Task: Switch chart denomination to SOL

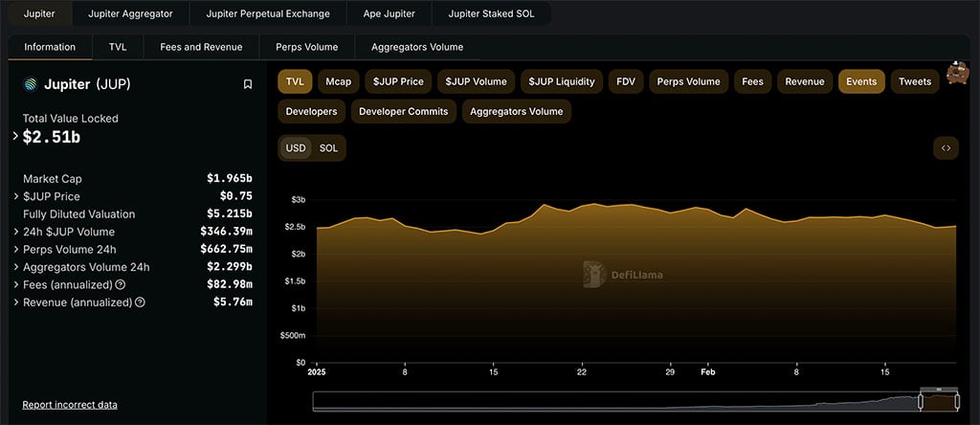Action: tap(328, 148)
